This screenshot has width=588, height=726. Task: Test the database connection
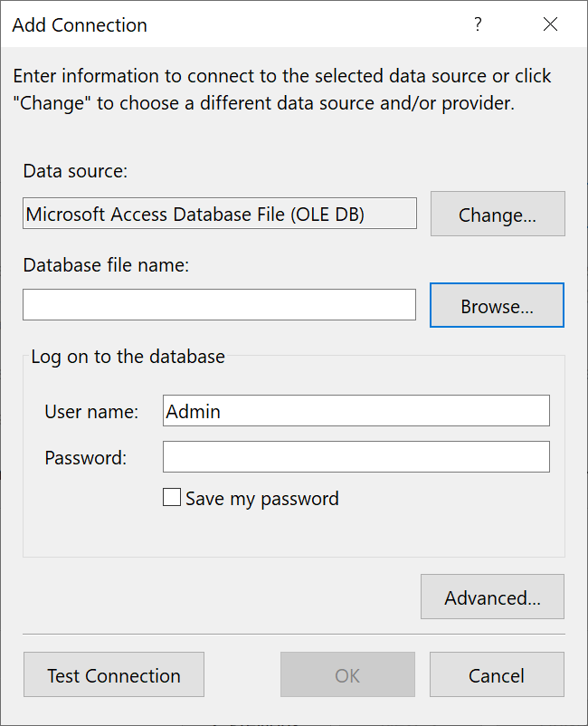pos(113,674)
